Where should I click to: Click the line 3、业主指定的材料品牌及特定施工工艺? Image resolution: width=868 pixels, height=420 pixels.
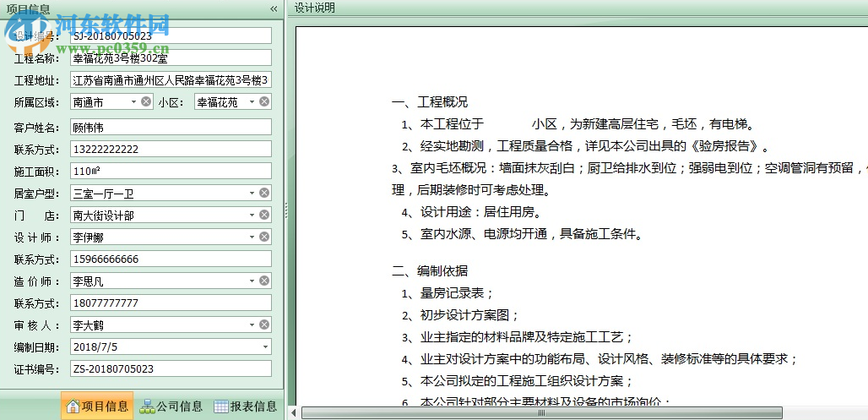coord(518,337)
